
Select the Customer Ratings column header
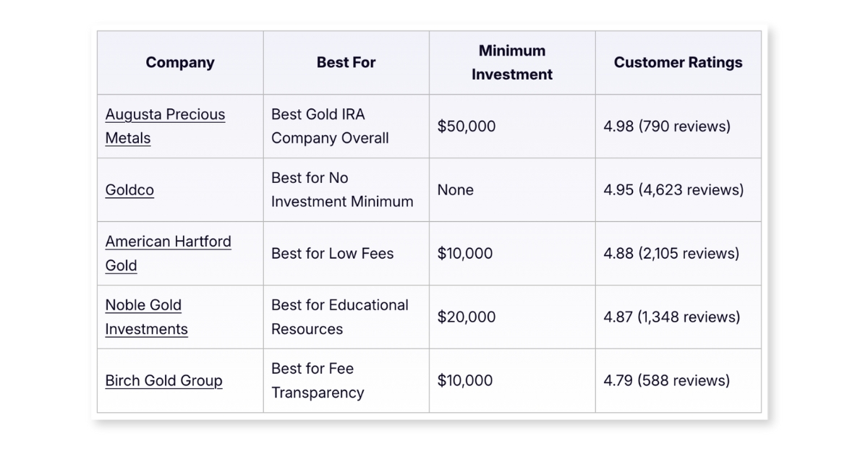[x=678, y=62]
